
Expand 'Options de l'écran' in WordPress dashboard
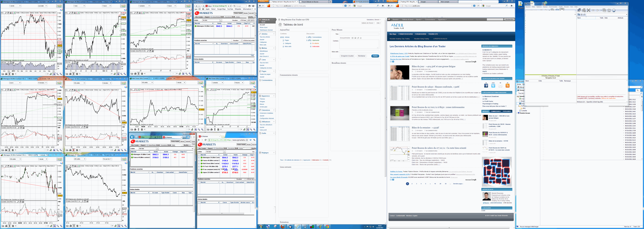pyautogui.click(x=368, y=23)
